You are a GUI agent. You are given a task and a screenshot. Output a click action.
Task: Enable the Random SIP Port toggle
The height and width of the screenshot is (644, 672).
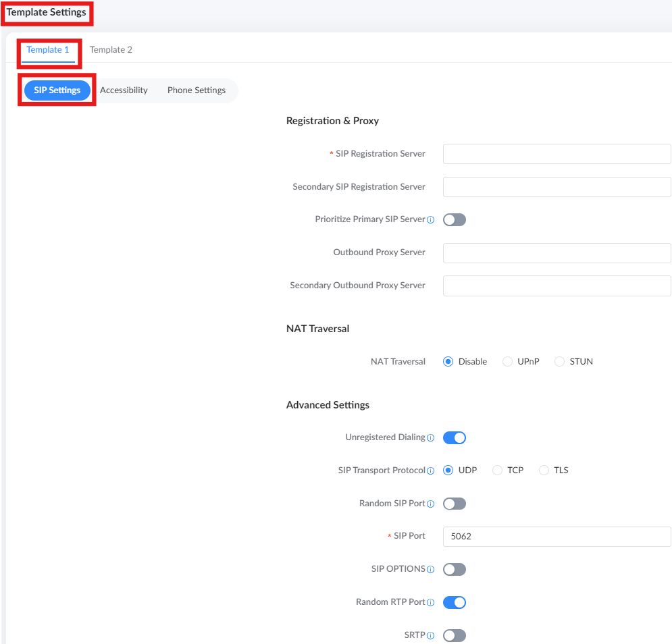455,504
